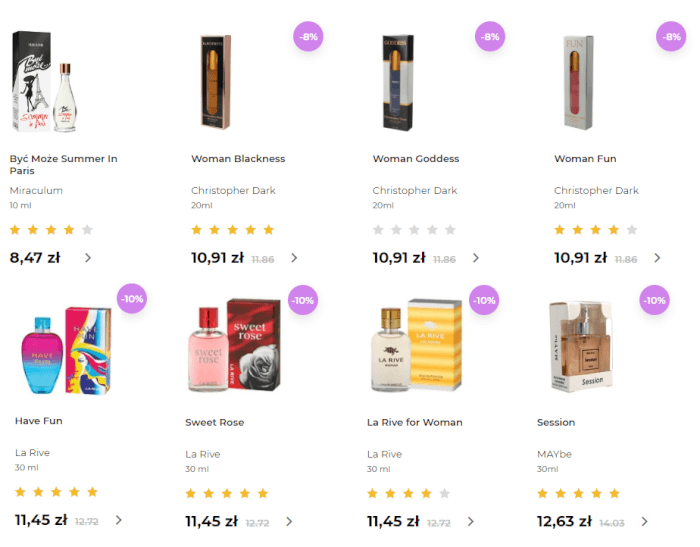Click the Miraculum brand label

coord(36,191)
